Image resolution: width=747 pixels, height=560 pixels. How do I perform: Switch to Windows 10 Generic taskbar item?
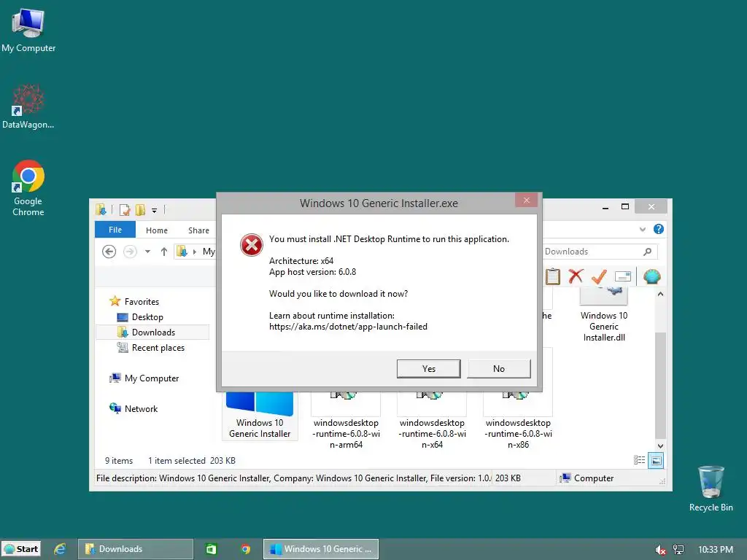(321, 549)
